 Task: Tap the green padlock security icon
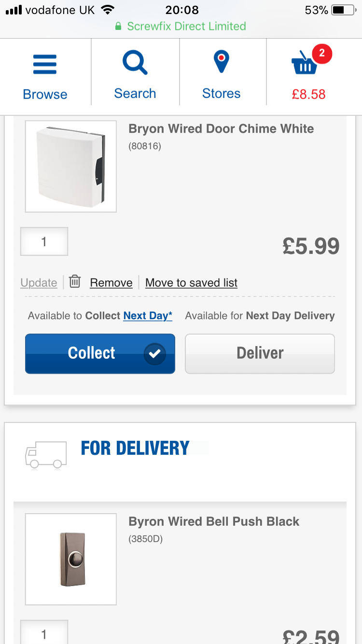(x=118, y=27)
